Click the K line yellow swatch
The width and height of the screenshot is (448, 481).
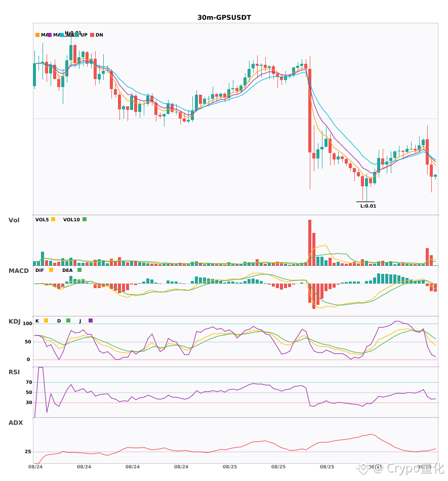46,320
